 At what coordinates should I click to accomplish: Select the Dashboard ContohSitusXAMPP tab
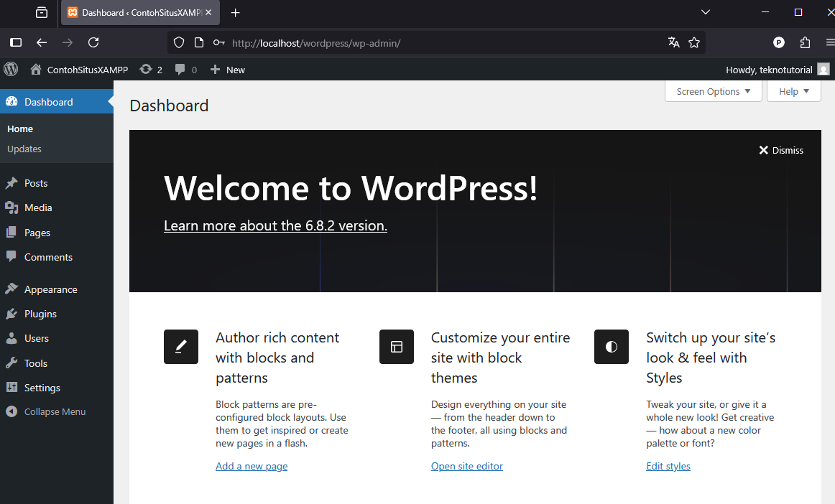140,12
